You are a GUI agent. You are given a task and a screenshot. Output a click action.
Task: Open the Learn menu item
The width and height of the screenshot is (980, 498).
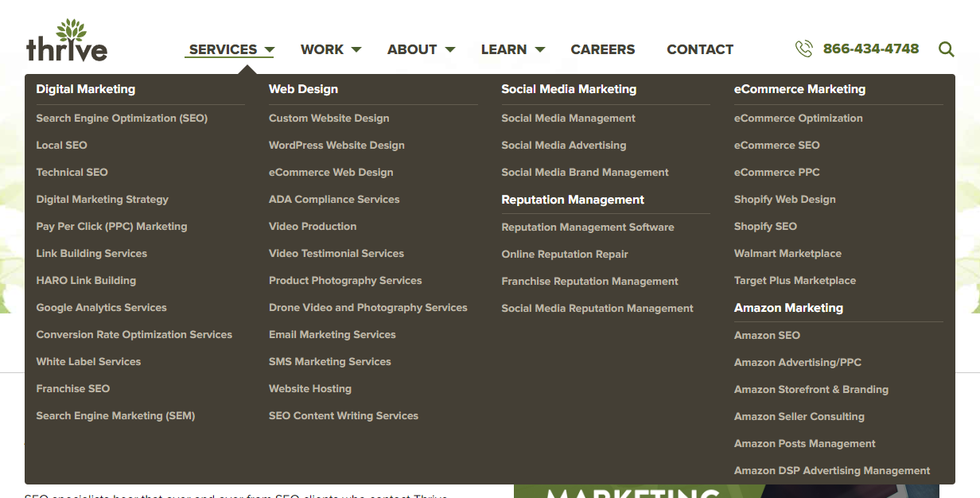click(504, 49)
